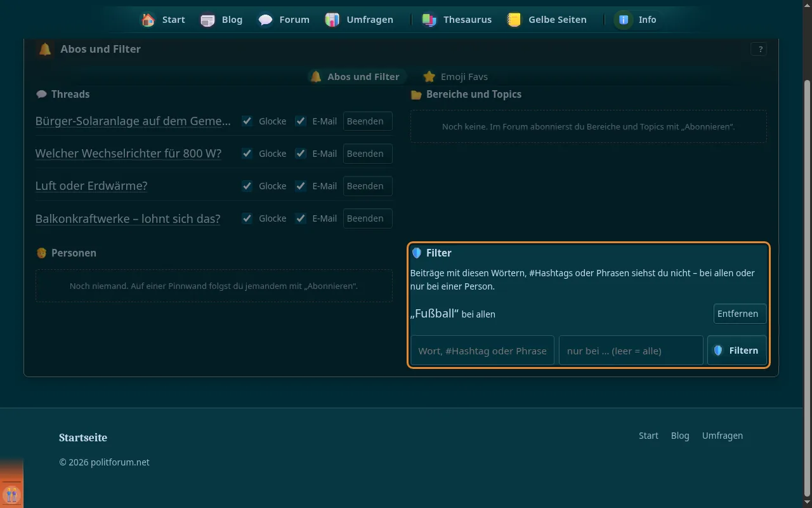Open the Gelbe Seiten notebook icon
Screen dimensions: 812x508
[x=514, y=20]
